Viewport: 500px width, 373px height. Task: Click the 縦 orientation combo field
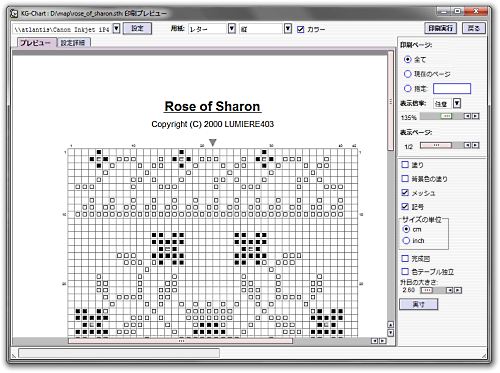pos(261,29)
